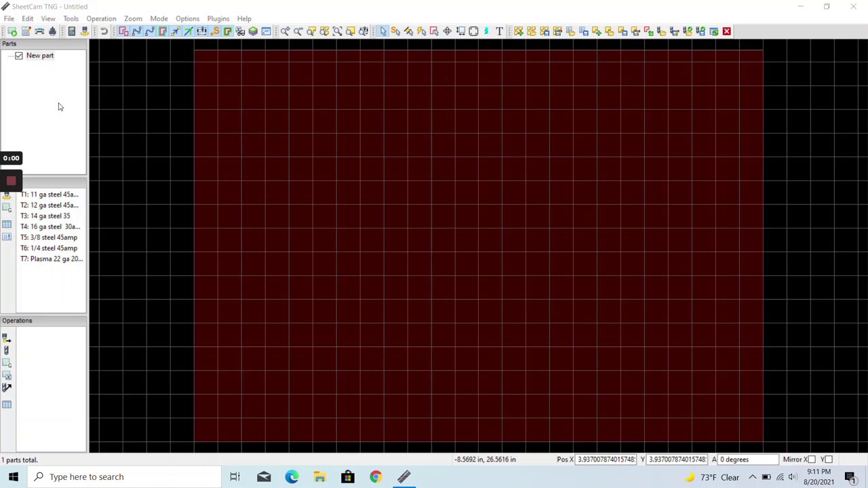This screenshot has width=868, height=488.
Task: Click the SheetCam taskbar icon
Action: tap(403, 476)
